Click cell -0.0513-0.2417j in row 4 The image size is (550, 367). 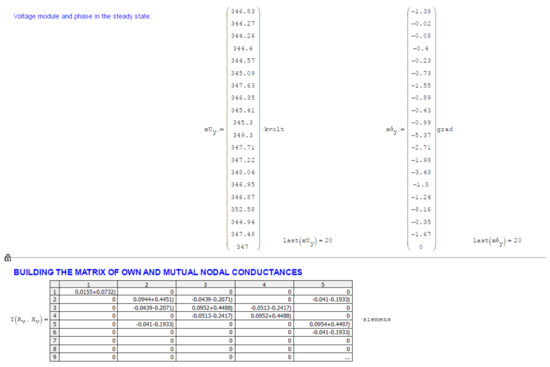click(206, 316)
